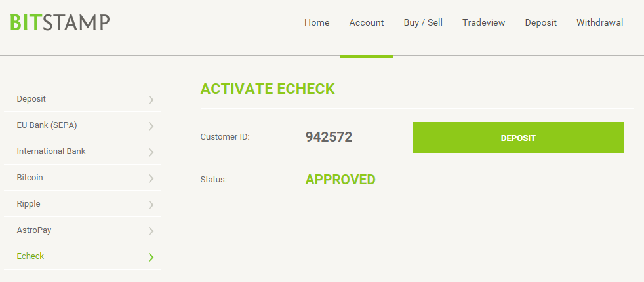
Task: Click the chevron arrow beside Ripple
Action: click(x=151, y=205)
